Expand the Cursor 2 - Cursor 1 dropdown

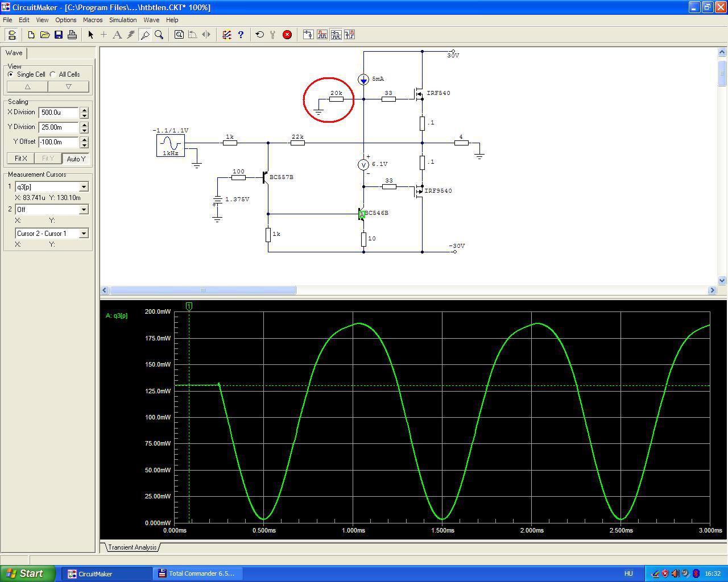(x=84, y=234)
